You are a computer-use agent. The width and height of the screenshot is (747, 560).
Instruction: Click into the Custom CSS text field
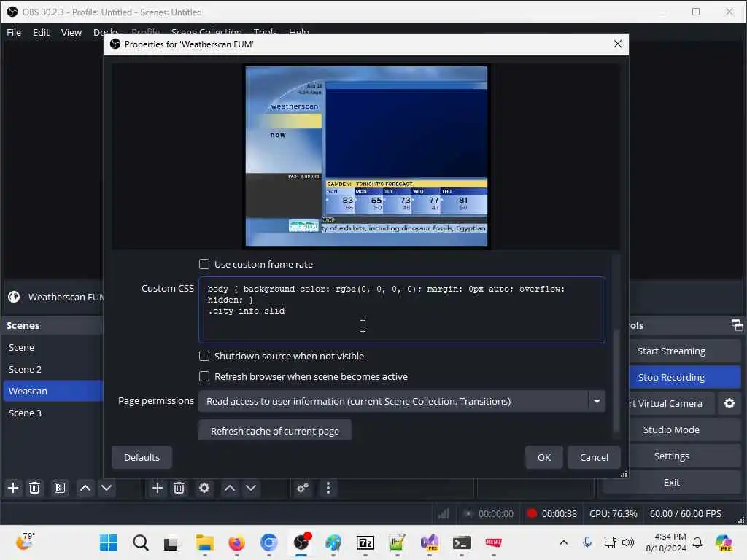coord(402,309)
